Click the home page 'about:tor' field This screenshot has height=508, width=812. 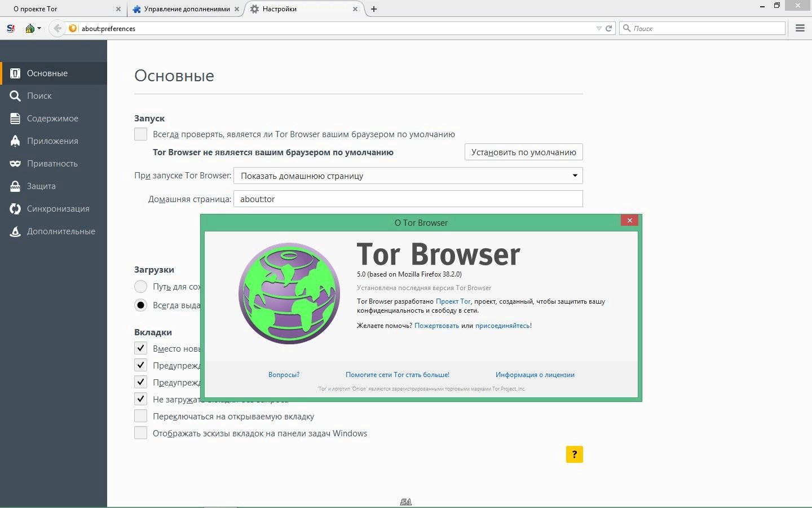(x=408, y=199)
